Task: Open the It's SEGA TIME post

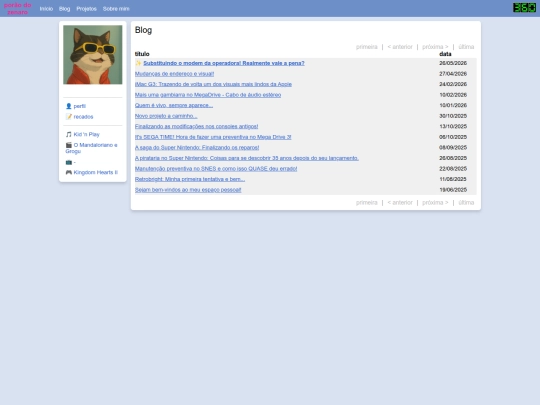Action: (213, 137)
